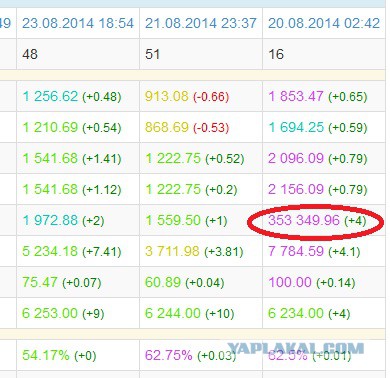
Task: Select the red delta (-0.53)
Action: click(x=211, y=128)
